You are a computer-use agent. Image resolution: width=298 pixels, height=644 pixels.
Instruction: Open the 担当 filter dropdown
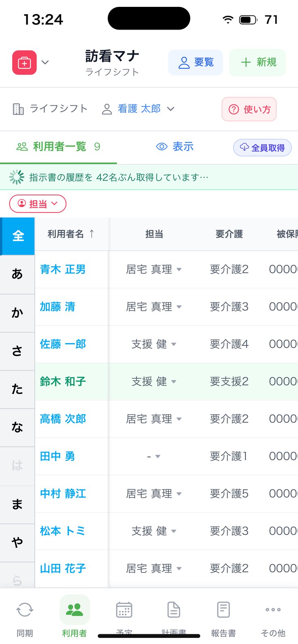point(38,204)
